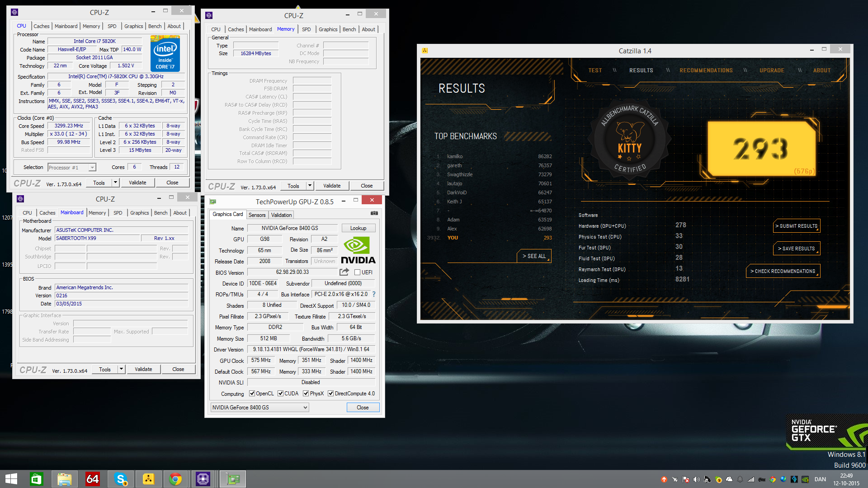Click the Intel Core i7 logo in CPU-Z
This screenshot has height=488, width=868.
[x=165, y=54]
